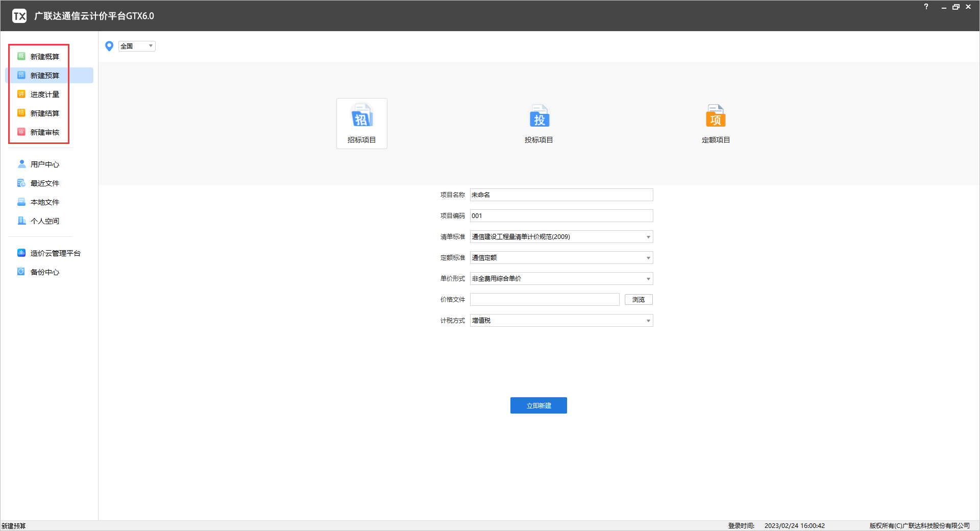980x531 pixels.
Task: Open the 计税方式 dropdown
Action: tap(561, 321)
